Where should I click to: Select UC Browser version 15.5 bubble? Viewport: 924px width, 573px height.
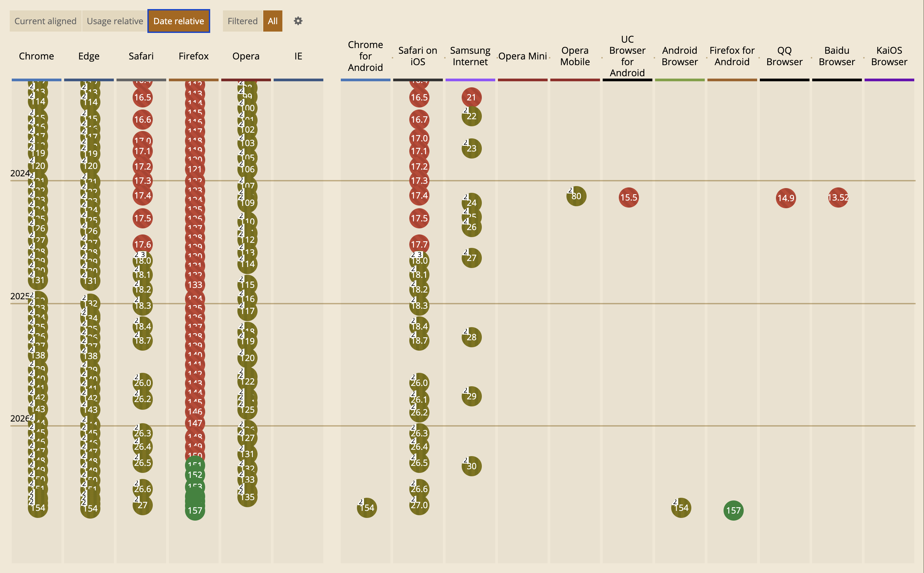(x=629, y=197)
